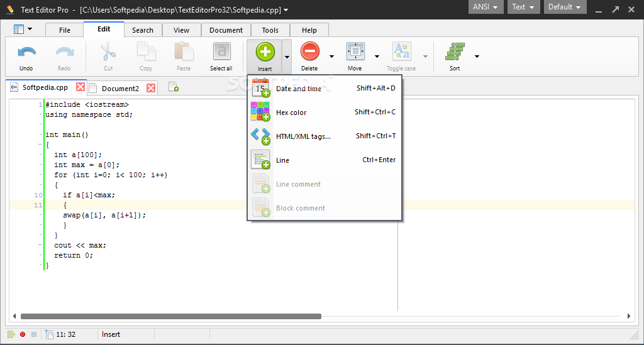Screen dimensions: 644x345
Task: Click the scroll right arrow
Action: 629,316
